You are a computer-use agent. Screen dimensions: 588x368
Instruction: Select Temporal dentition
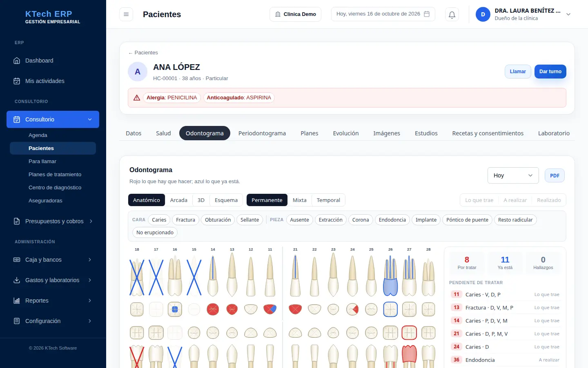point(328,200)
